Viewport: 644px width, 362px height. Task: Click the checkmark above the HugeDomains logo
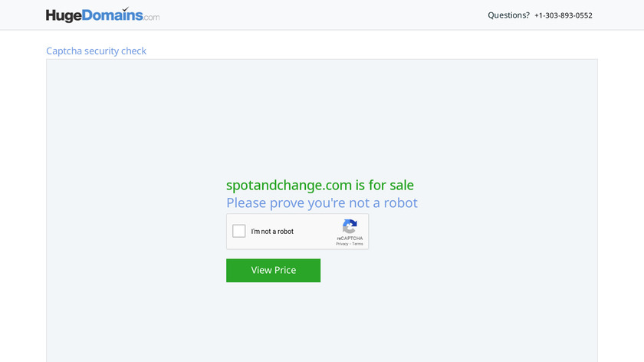pos(125,9)
